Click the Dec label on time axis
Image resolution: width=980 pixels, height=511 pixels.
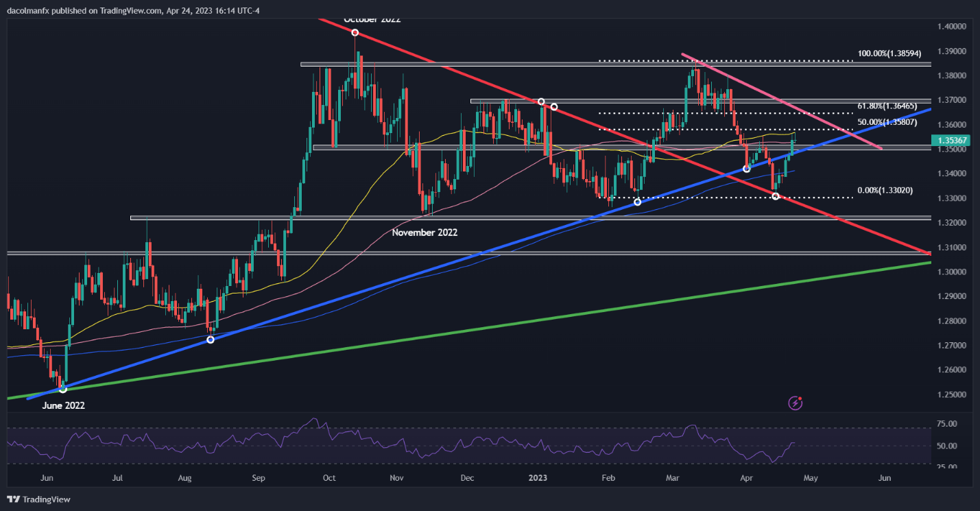point(467,478)
